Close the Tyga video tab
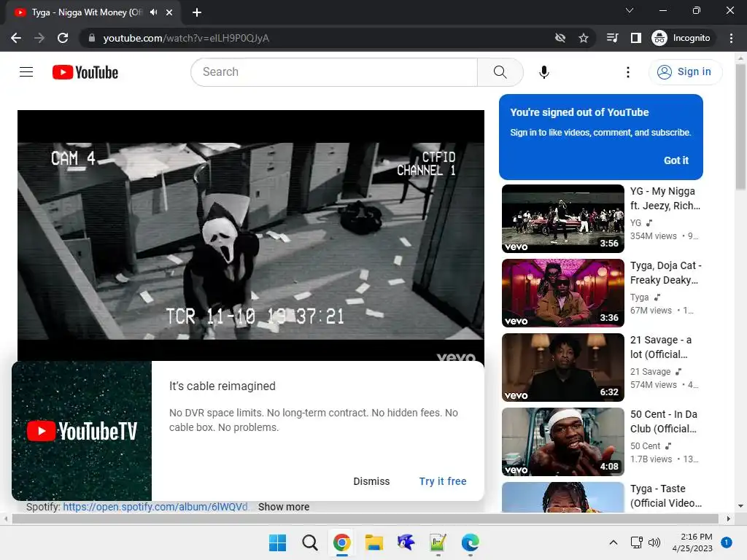This screenshot has height=560, width=747. click(x=169, y=12)
